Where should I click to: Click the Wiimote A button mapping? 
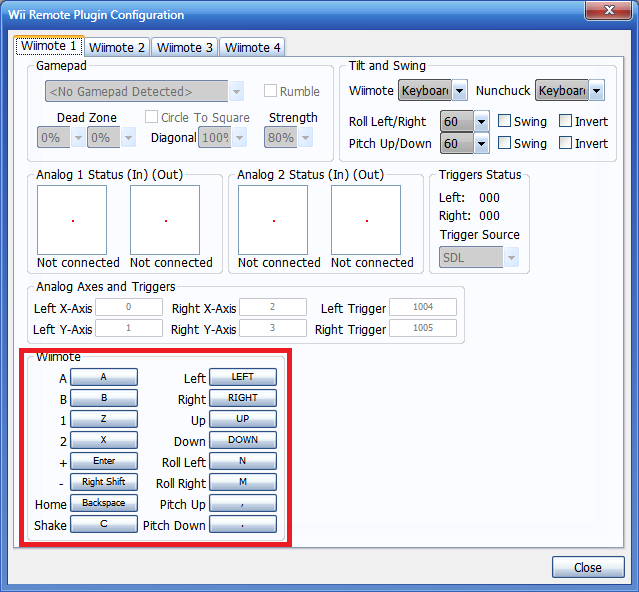click(103, 377)
